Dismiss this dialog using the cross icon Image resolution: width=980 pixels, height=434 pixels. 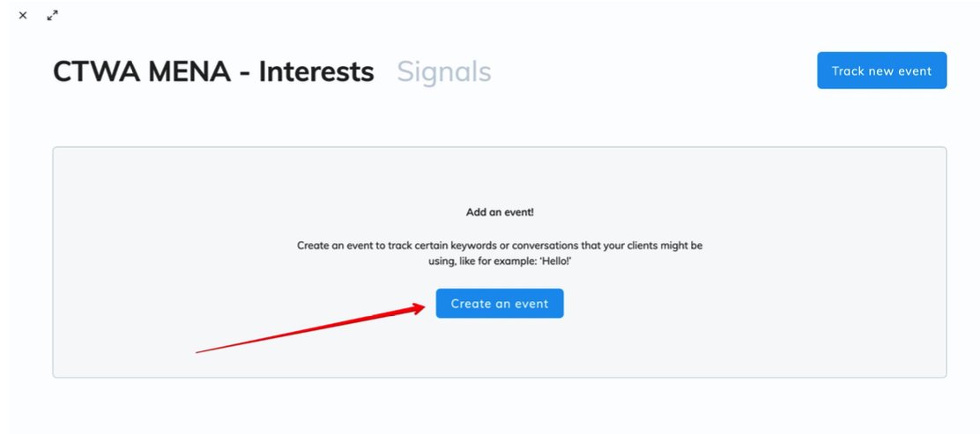[23, 16]
